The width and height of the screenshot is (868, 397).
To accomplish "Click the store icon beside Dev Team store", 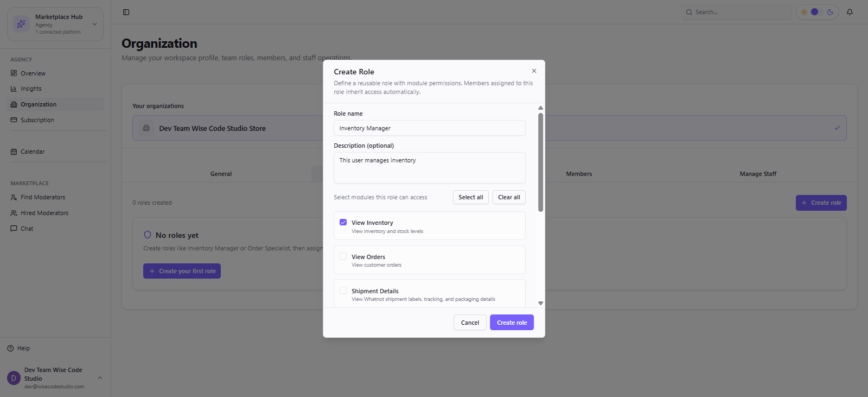I will (146, 128).
